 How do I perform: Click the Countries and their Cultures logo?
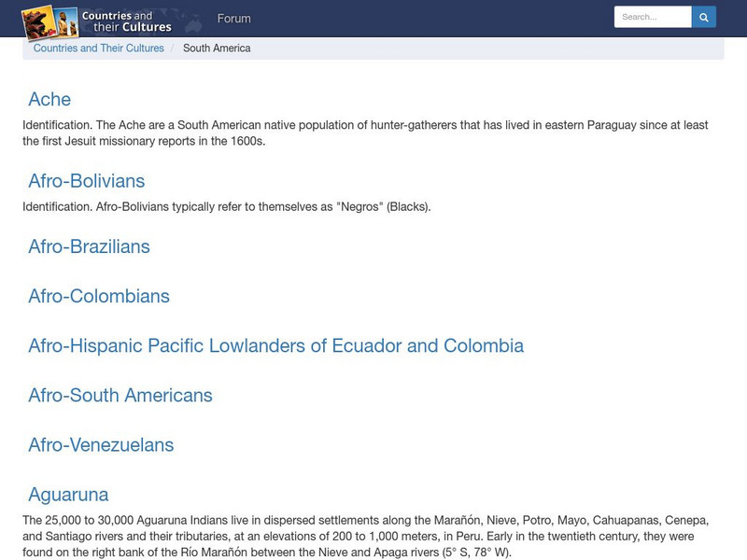pyautogui.click(x=97, y=21)
